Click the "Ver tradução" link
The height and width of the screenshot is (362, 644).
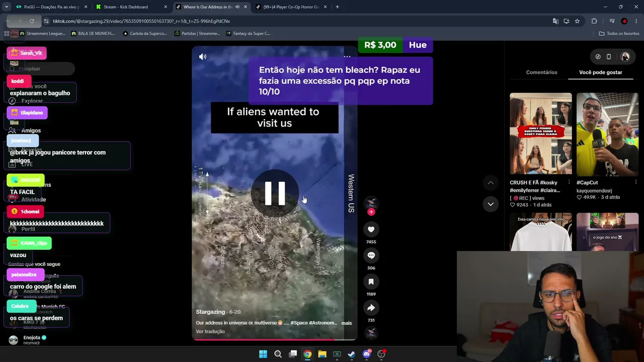[210, 332]
